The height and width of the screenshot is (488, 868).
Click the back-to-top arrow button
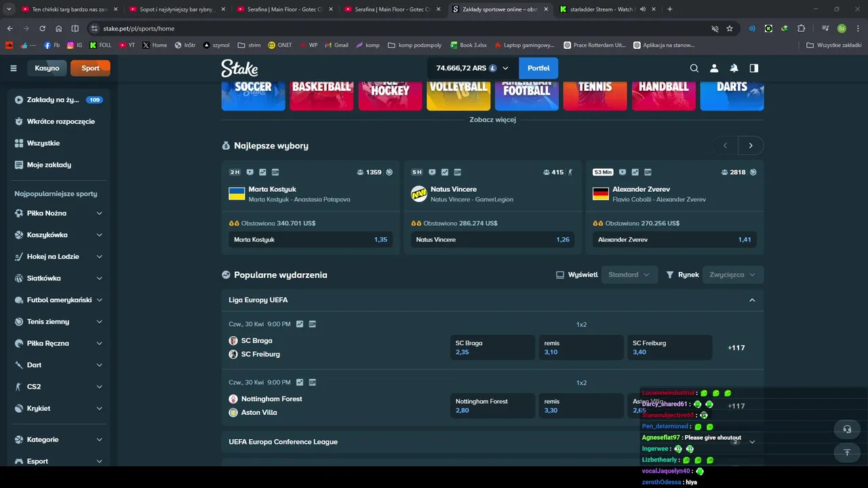(846, 452)
